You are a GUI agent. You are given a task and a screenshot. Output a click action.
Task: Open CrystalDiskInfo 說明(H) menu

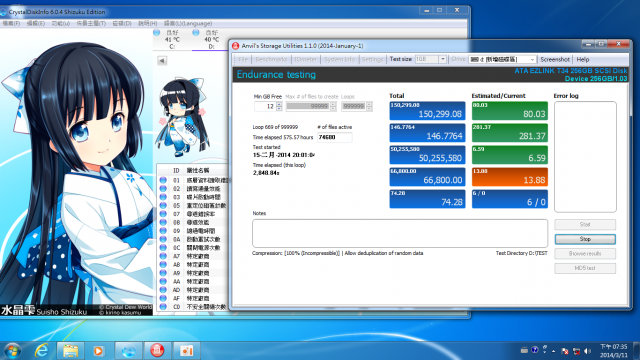[x=147, y=23]
